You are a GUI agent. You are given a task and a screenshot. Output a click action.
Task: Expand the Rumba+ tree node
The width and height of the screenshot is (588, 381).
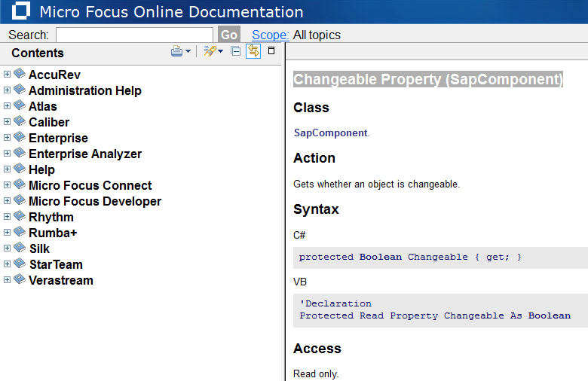7,233
